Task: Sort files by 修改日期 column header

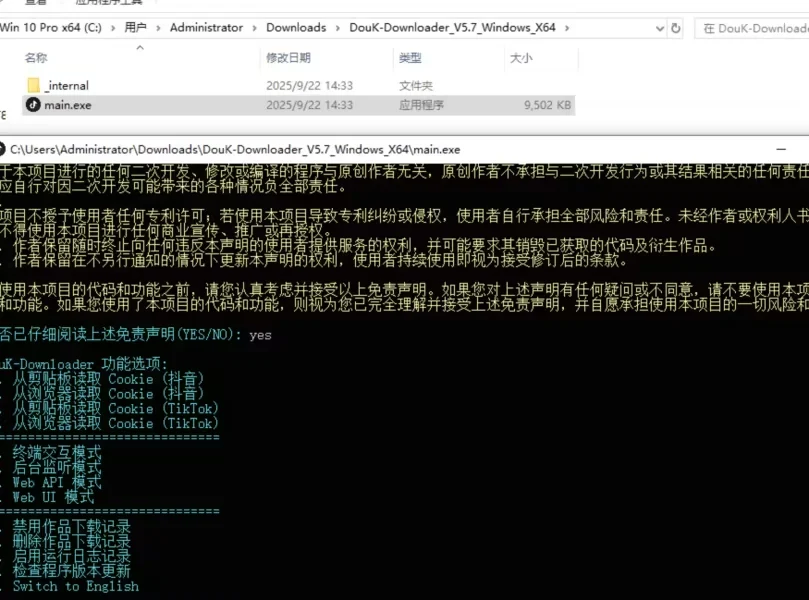Action: 288,58
